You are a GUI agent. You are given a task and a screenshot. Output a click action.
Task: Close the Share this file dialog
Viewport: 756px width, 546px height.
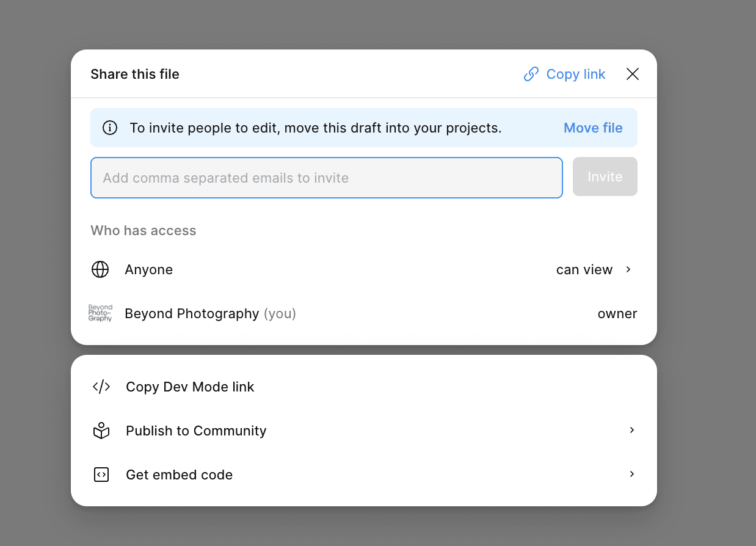pos(633,75)
